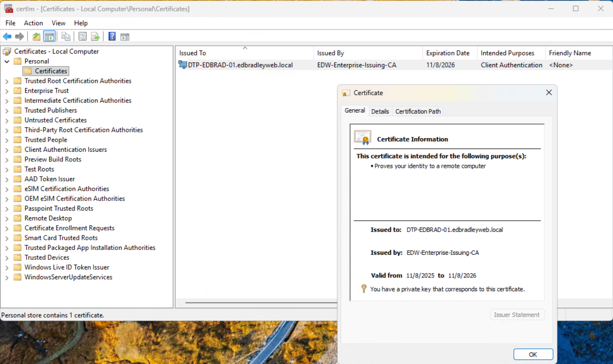This screenshot has height=364, width=613.
Task: Expand the Trusted Root Certification Authorities folder
Action: click(x=7, y=81)
